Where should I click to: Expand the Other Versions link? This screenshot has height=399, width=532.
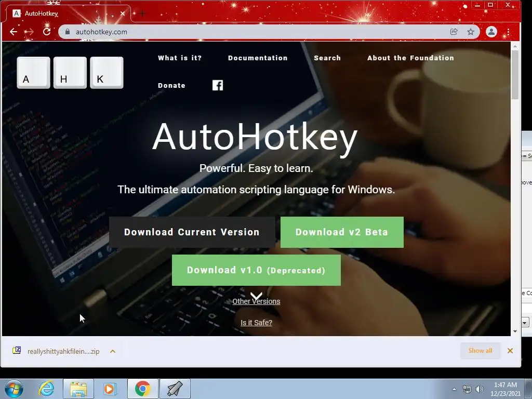tap(256, 301)
